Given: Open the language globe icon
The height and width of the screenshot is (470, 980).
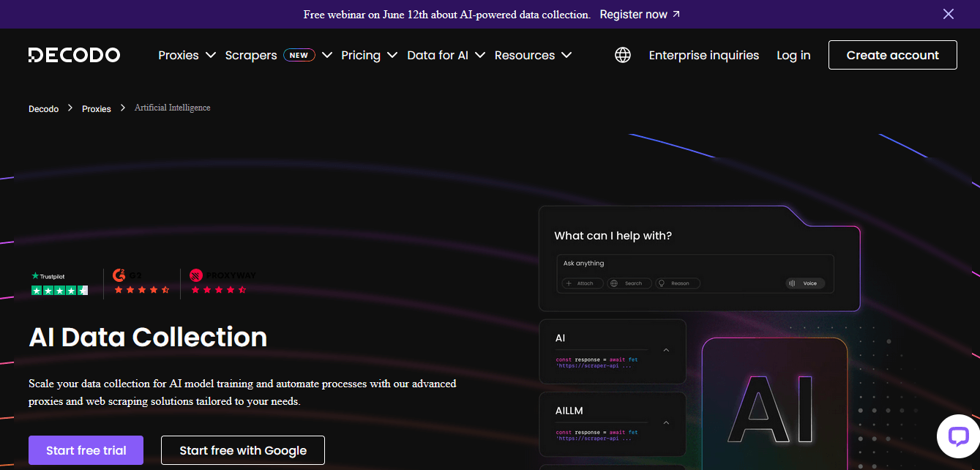Looking at the screenshot, I should [623, 55].
